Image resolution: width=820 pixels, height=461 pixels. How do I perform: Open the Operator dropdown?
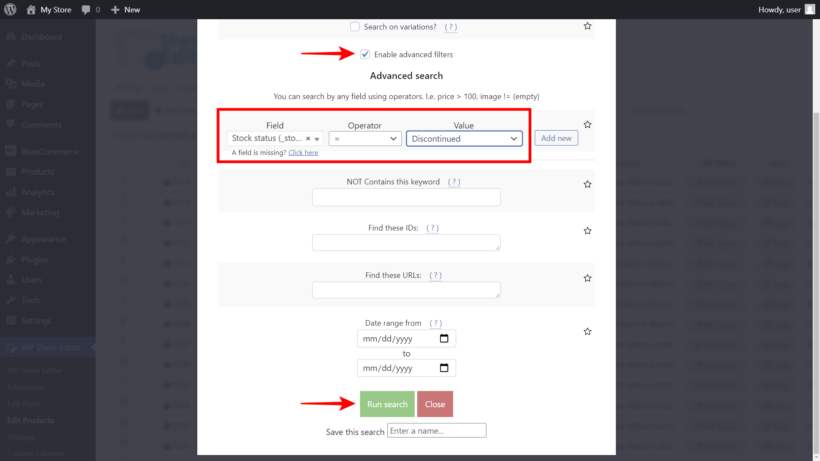[x=365, y=139]
